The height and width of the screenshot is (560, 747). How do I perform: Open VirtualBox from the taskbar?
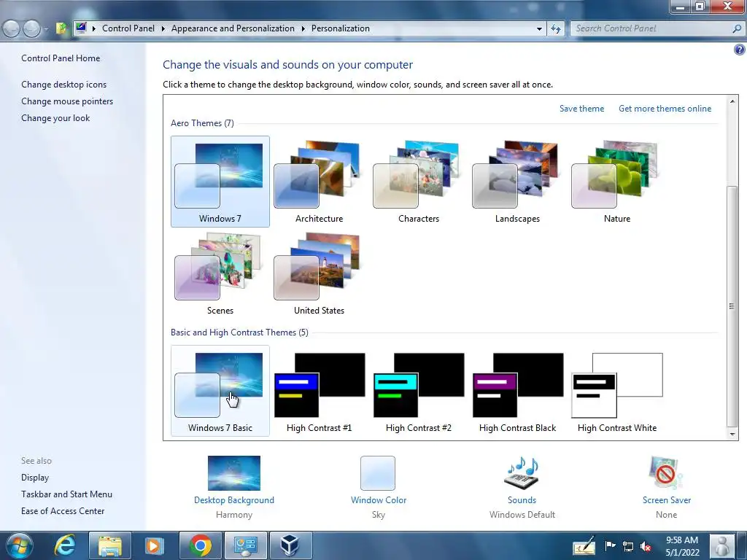coord(290,545)
